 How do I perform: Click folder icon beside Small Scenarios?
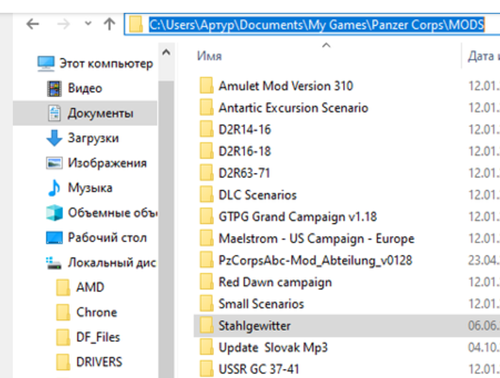(x=206, y=304)
